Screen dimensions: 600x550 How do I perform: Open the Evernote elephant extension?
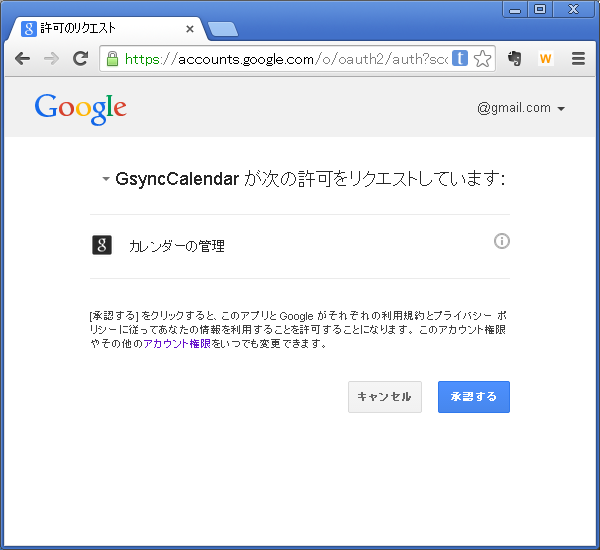pyautogui.click(x=515, y=59)
